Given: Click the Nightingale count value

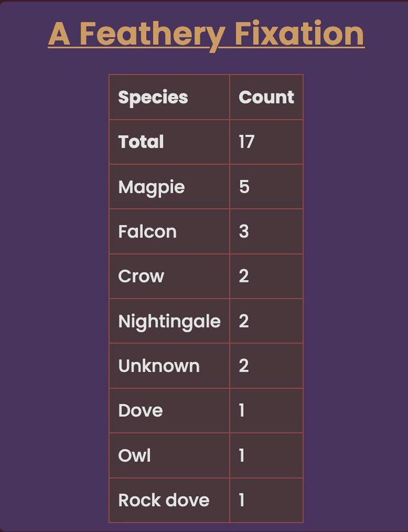Looking at the screenshot, I should coord(266,321).
